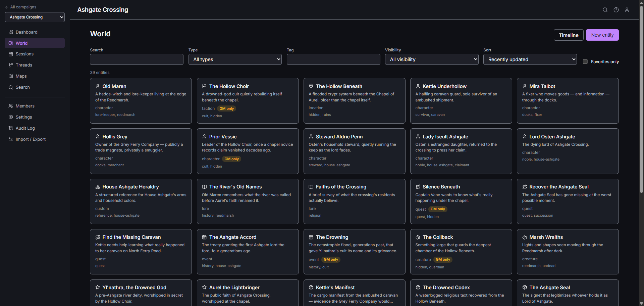Screen dimensions: 644x306
Task: Click the creature icon on Marsh Wraiths card
Action: (525, 237)
